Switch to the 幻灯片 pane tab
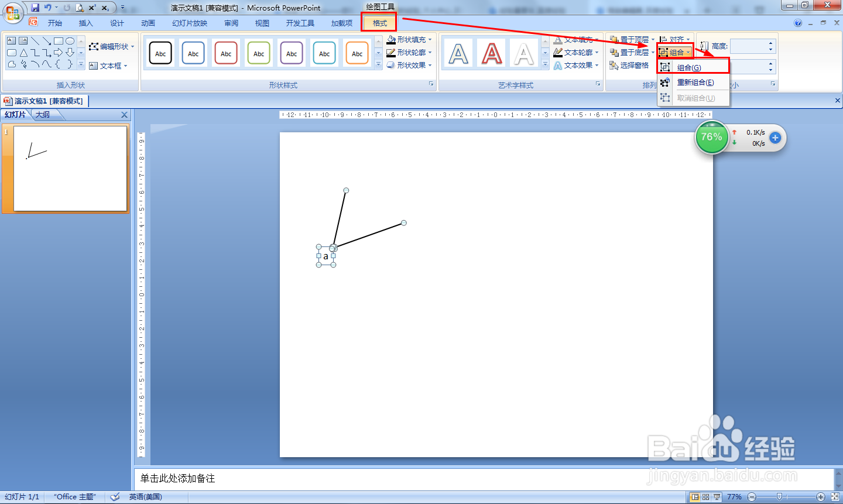Screen dimensions: 843x504 (15, 115)
